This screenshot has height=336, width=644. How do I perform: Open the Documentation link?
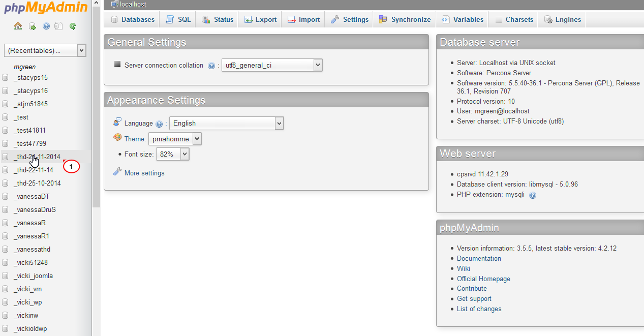point(479,258)
